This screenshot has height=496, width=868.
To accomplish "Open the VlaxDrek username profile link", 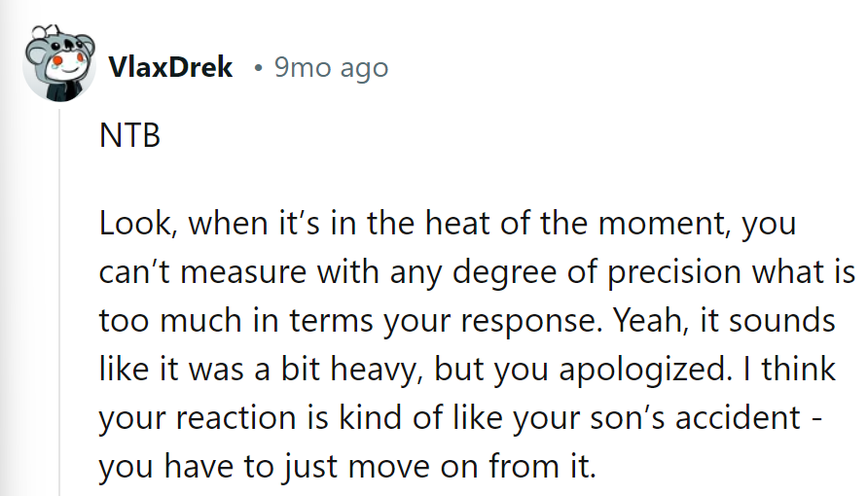I will tap(170, 67).
